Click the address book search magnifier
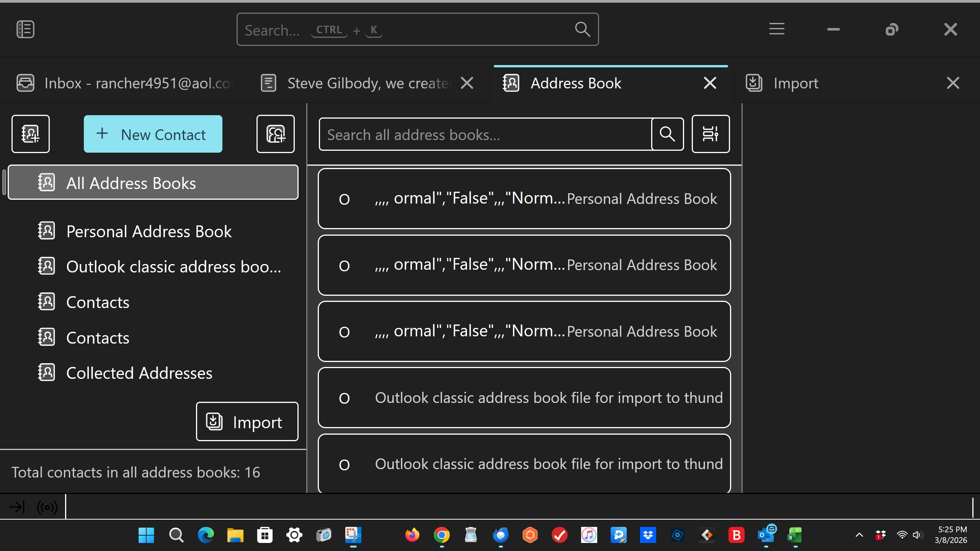The height and width of the screenshot is (551, 980). (667, 134)
